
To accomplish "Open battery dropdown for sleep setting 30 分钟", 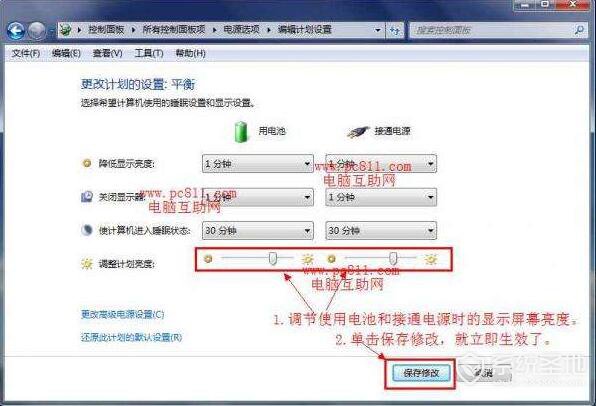I will point(257,230).
